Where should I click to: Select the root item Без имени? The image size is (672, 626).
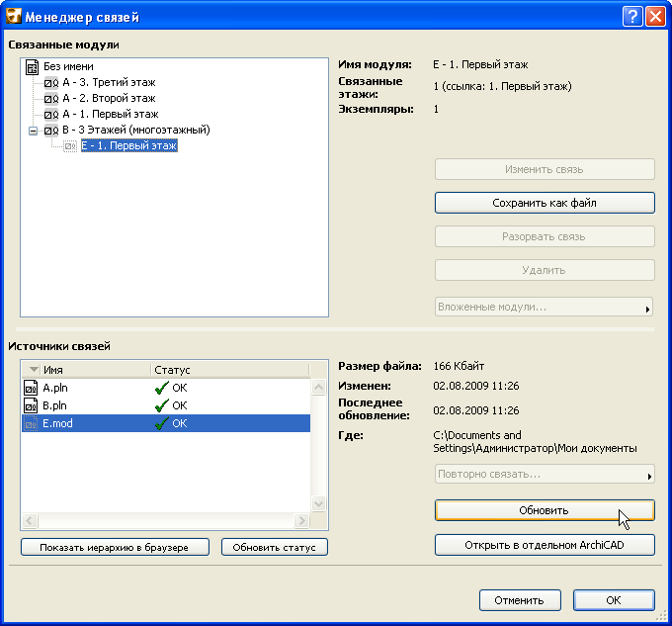tap(68, 66)
